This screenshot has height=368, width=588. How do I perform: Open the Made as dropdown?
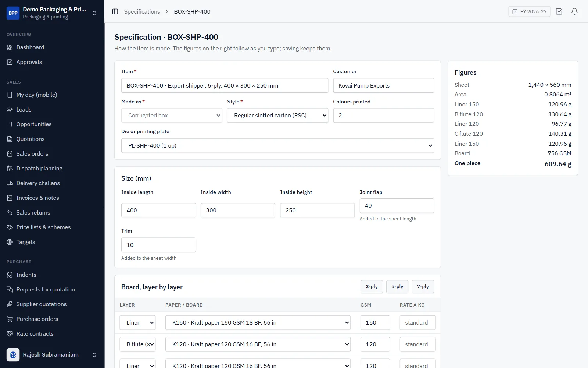(x=172, y=116)
